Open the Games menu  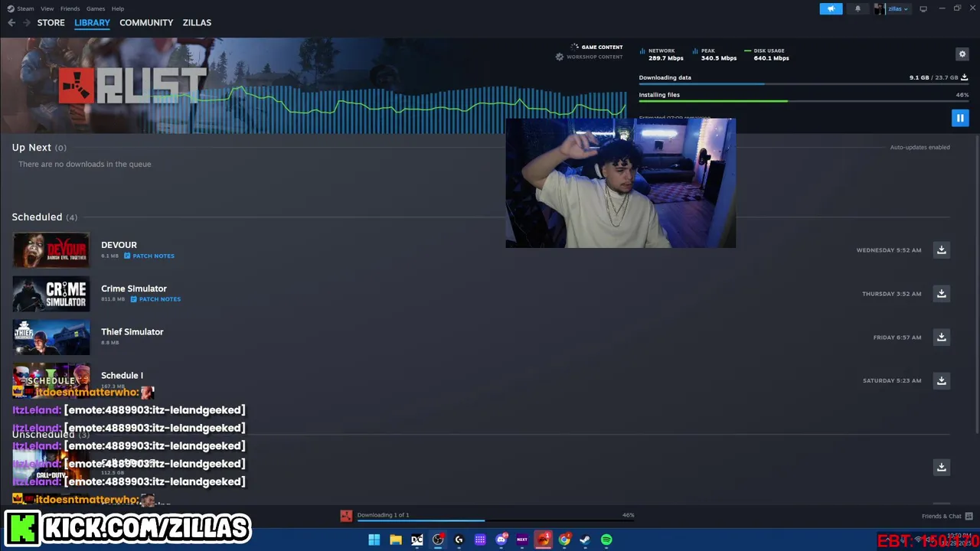tap(96, 8)
